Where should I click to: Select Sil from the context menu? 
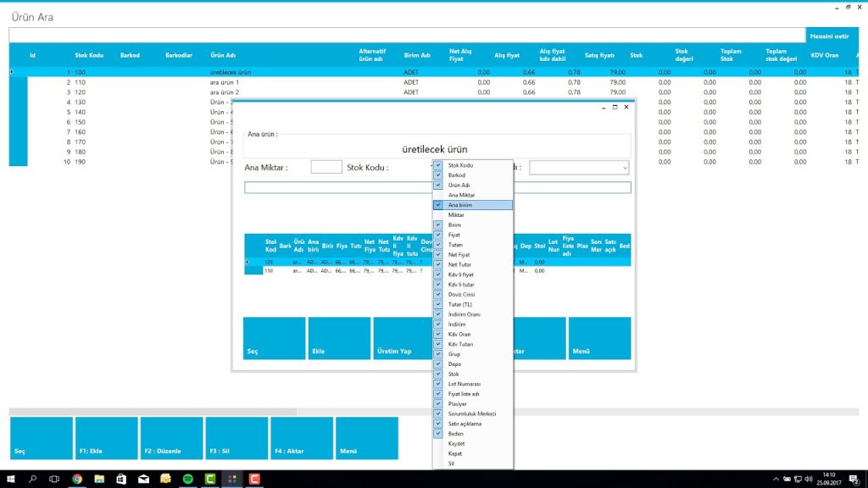click(451, 463)
